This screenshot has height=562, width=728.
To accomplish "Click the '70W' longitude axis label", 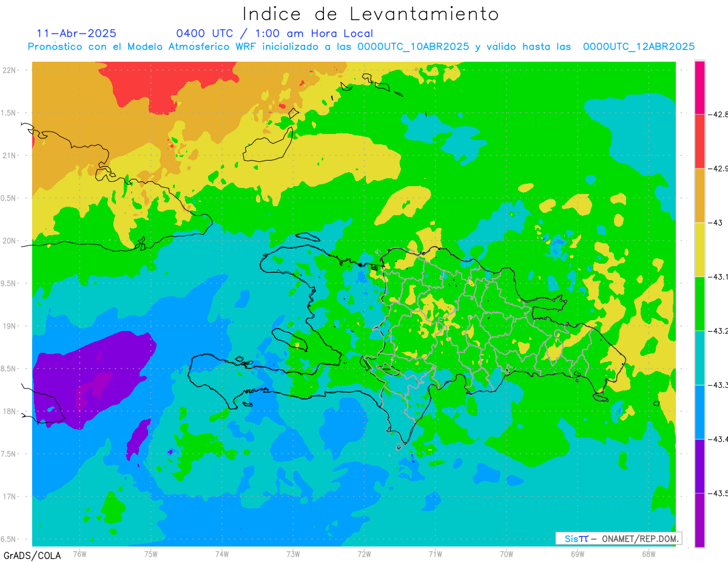I will coord(507,554).
